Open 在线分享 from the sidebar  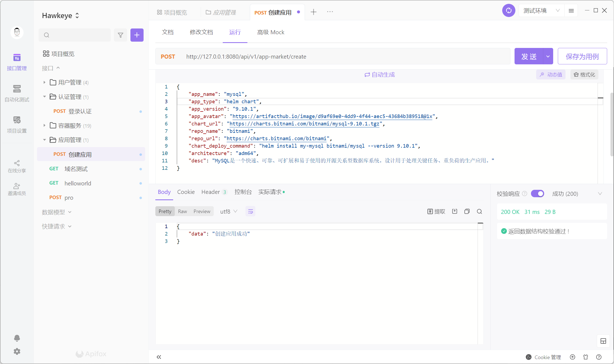(17, 167)
